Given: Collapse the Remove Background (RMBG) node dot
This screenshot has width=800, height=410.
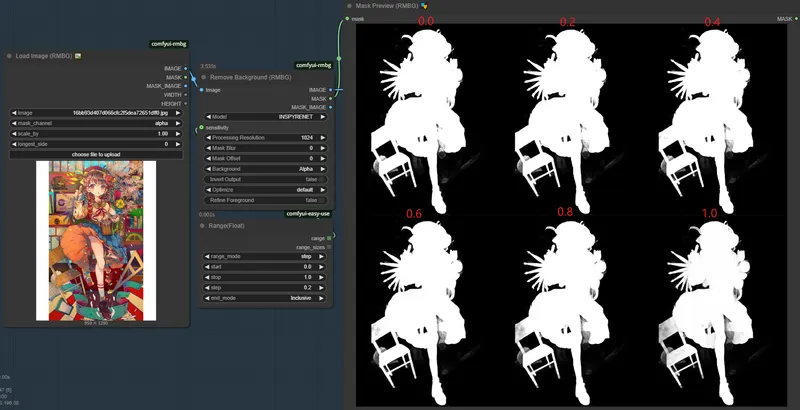Looking at the screenshot, I should click(204, 76).
